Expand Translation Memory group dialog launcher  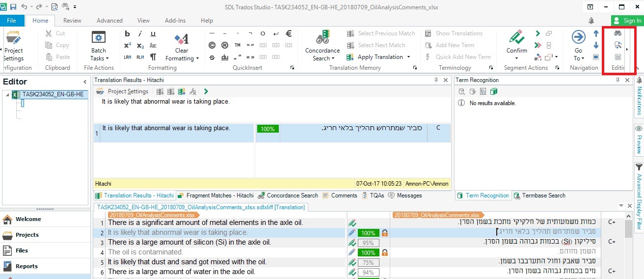415,68
